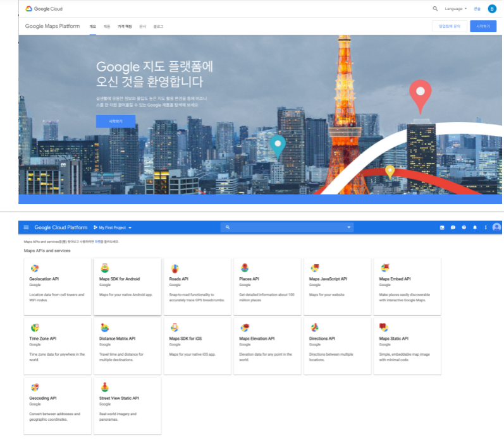504x439 pixels.
Task: Click the Maps APIs and services heading
Action: tap(47, 251)
